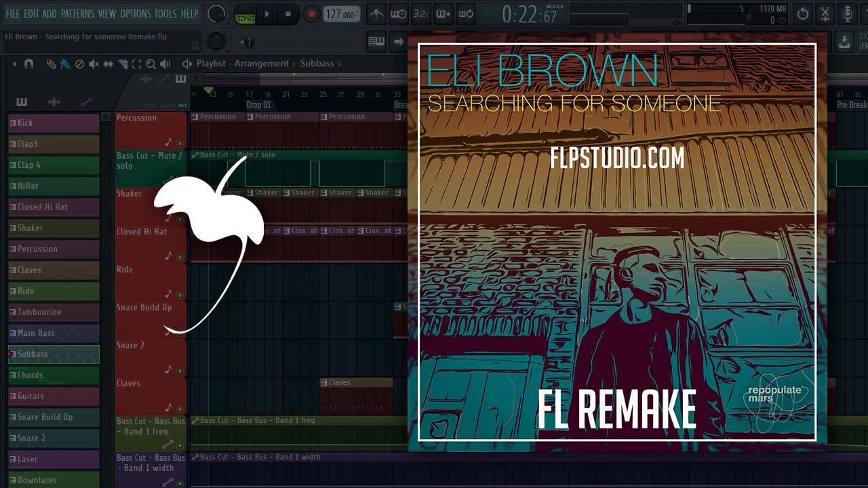Viewport: 868px width, 488px height.
Task: Open the metronome icon in top toolbar
Action: (x=377, y=14)
